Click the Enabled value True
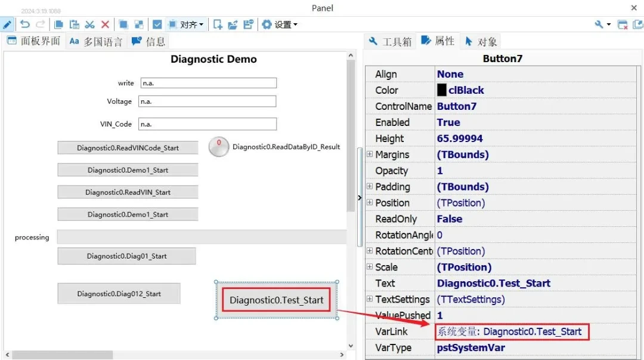Screen dimensions: 644x360 click(x=448, y=122)
